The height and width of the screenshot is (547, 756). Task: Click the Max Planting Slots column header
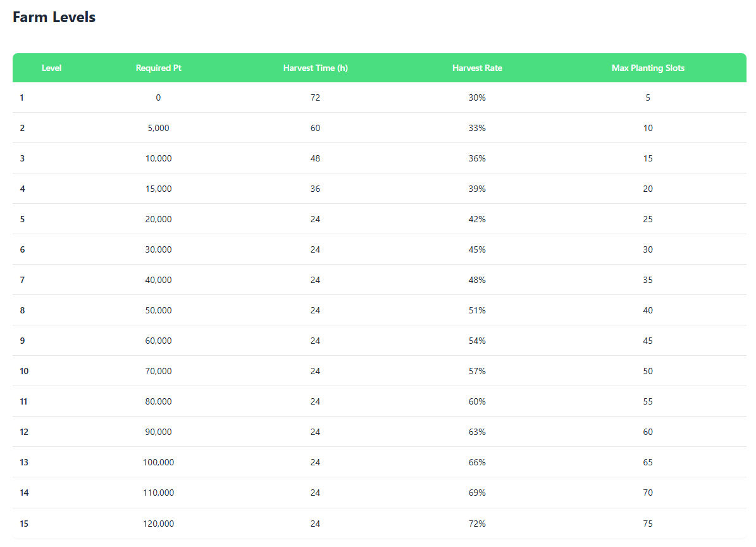648,68
